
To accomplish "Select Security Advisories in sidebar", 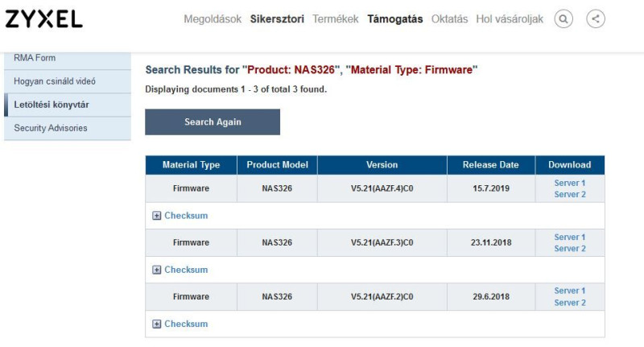I will (x=51, y=128).
